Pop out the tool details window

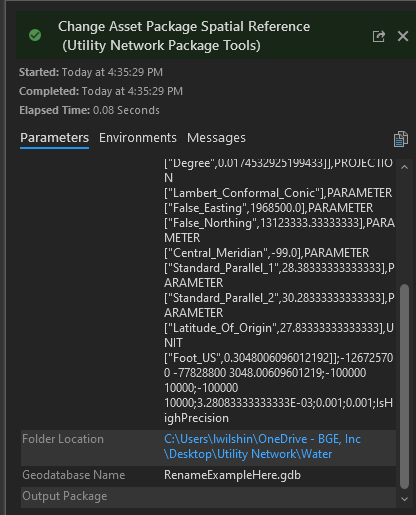click(x=379, y=36)
